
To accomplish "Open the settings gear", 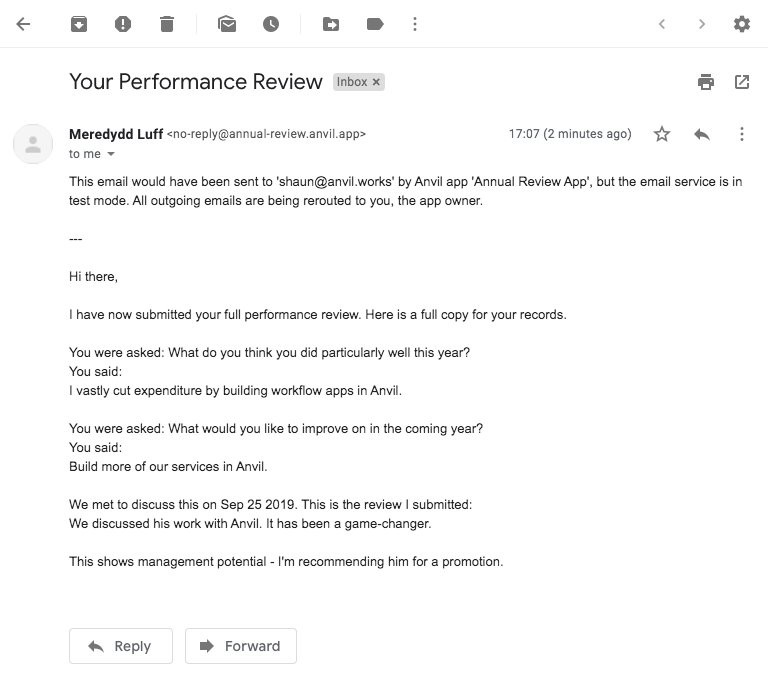I will tap(742, 24).
